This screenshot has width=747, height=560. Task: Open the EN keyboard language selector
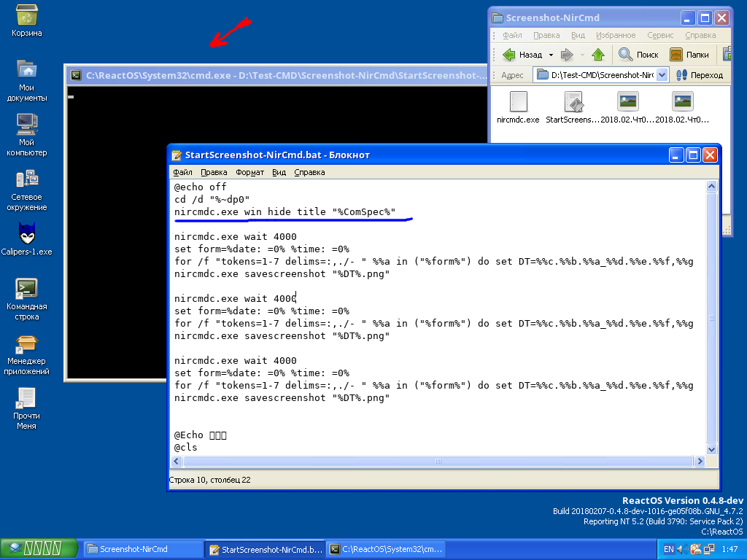click(x=668, y=549)
